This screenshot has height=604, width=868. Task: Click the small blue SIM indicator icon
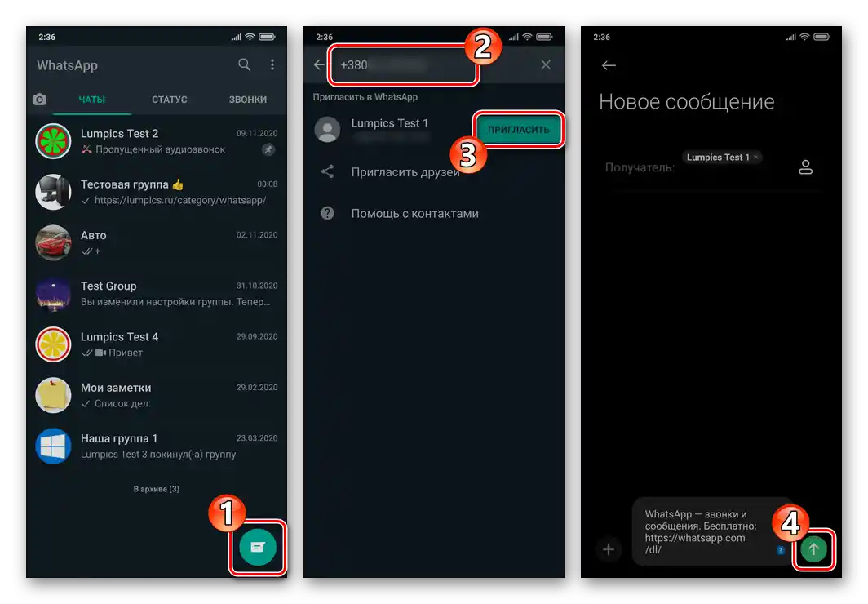pyautogui.click(x=781, y=550)
